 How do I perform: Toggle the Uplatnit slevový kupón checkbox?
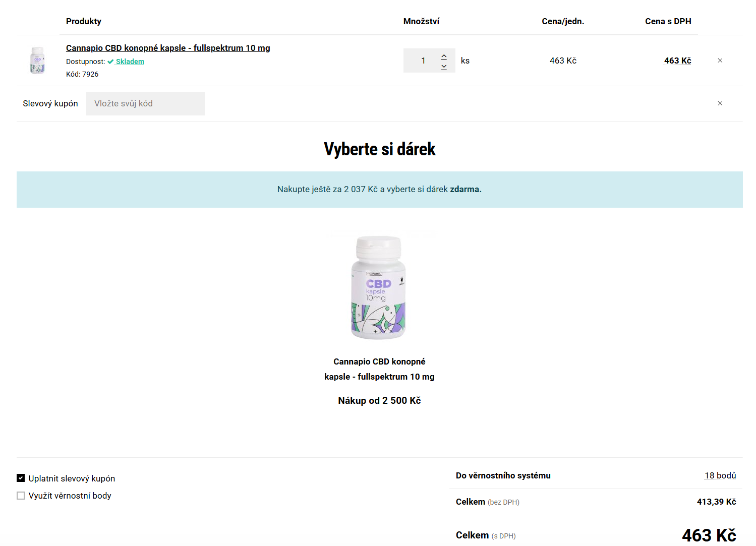tap(21, 478)
